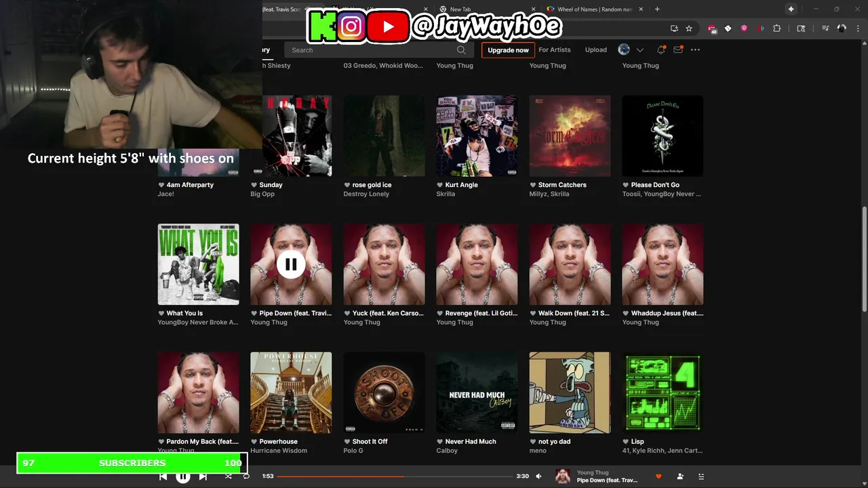Open current track artwork in player bar
The width and height of the screenshot is (868, 488).
tap(563, 476)
